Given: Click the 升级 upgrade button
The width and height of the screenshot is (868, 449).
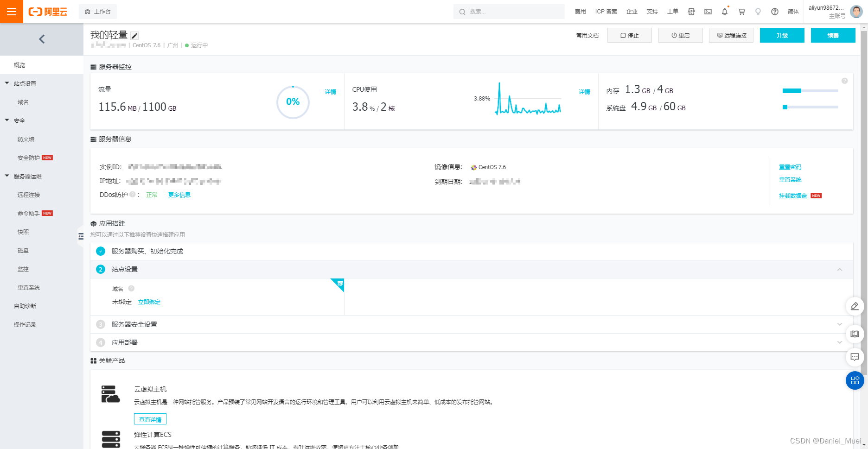Looking at the screenshot, I should tap(782, 35).
